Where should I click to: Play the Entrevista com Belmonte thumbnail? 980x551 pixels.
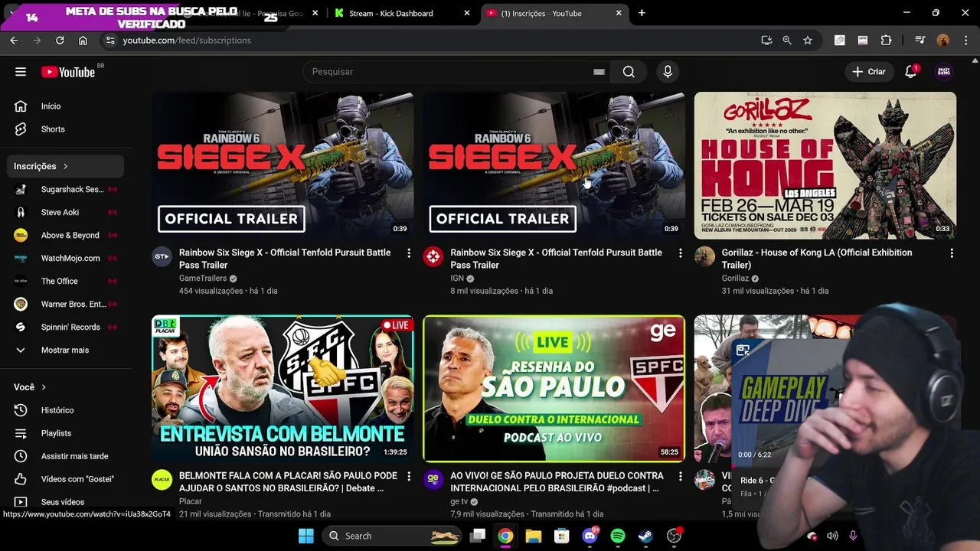(283, 389)
